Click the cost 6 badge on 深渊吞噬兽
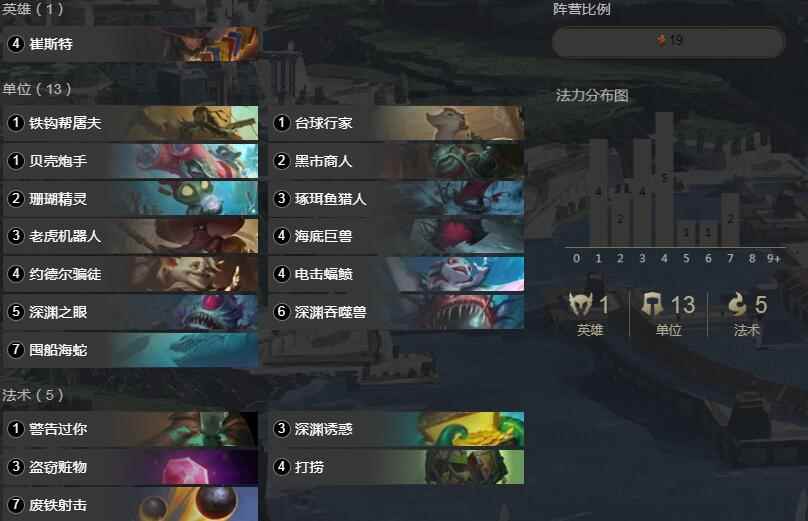The width and height of the screenshot is (808, 521). click(281, 312)
